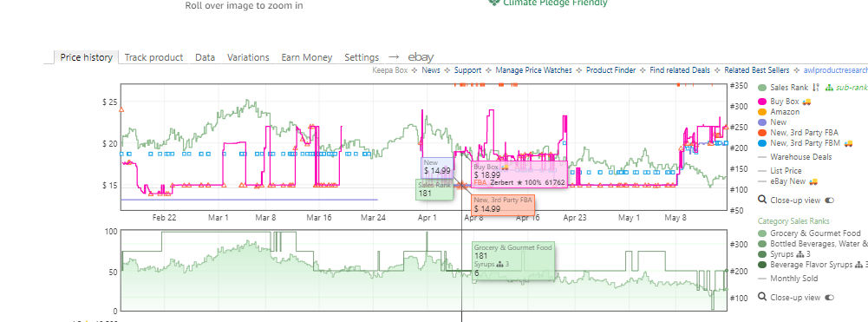
Task: Click orange-red New, 3rd Party FBA dot
Action: tap(763, 133)
